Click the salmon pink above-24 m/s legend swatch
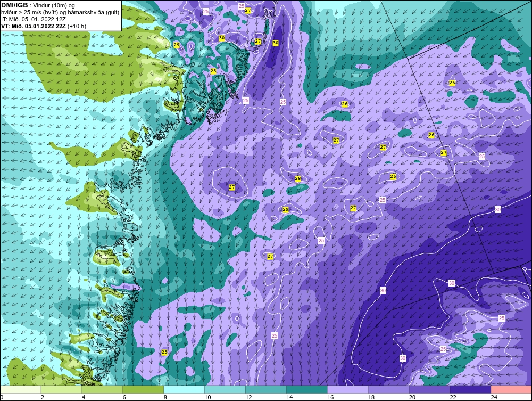The height and width of the screenshot is (401, 532). pyautogui.click(x=511, y=389)
